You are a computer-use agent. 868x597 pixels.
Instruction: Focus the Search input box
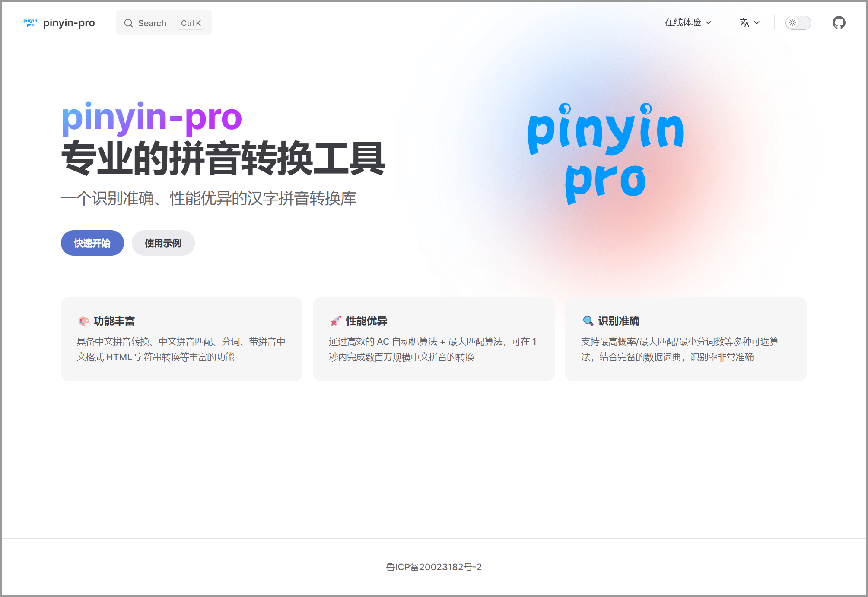(152, 23)
